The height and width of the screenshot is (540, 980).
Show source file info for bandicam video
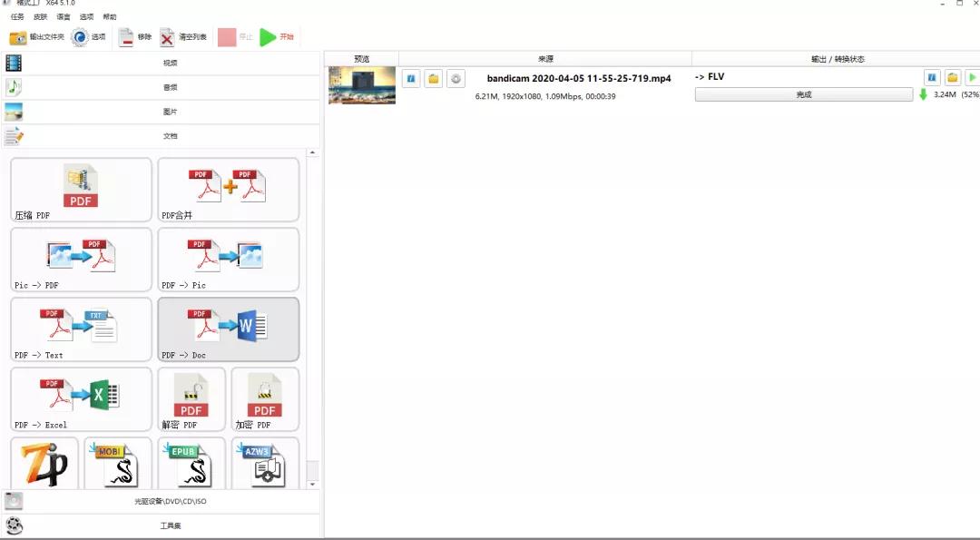point(411,79)
